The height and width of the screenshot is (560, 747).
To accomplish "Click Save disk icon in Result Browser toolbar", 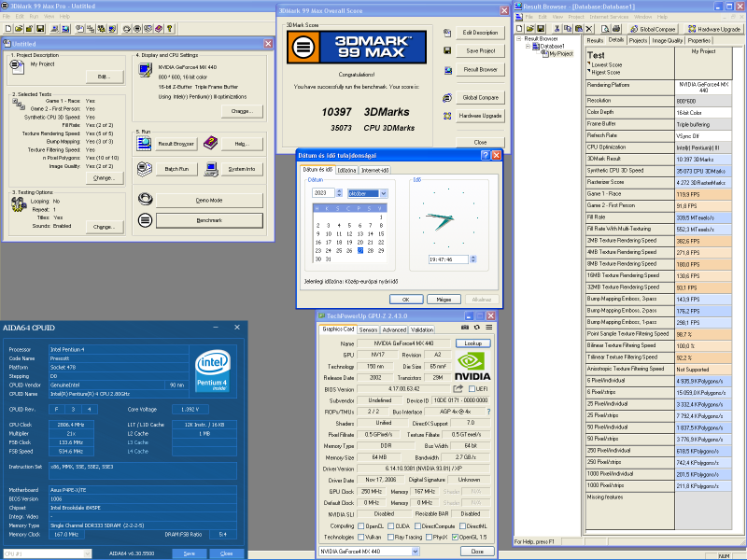I will (x=541, y=29).
